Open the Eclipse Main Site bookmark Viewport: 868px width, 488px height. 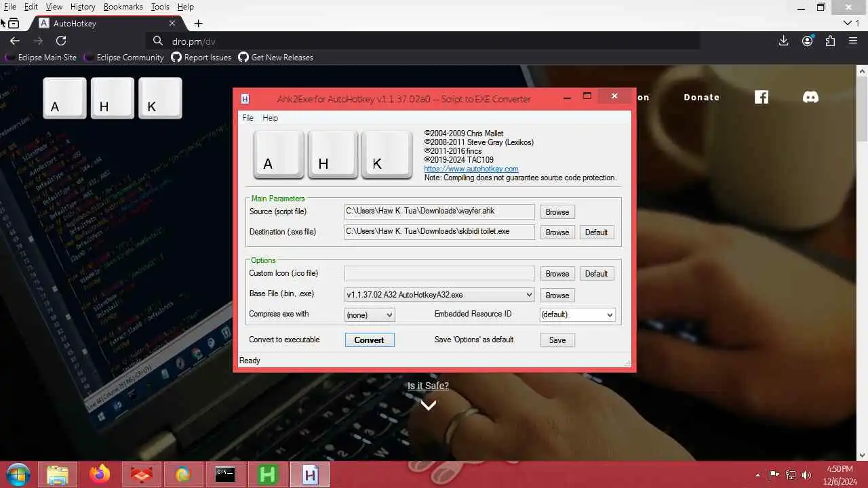(x=41, y=58)
